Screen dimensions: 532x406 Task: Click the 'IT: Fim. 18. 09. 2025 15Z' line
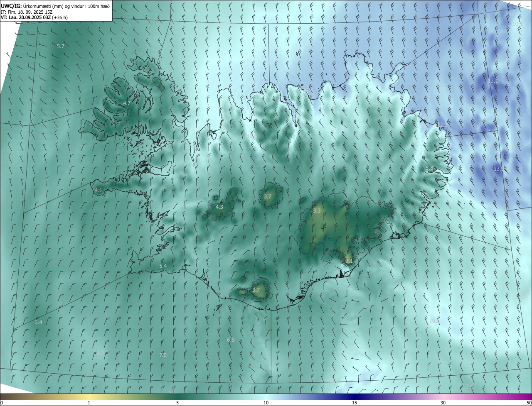(26, 12)
